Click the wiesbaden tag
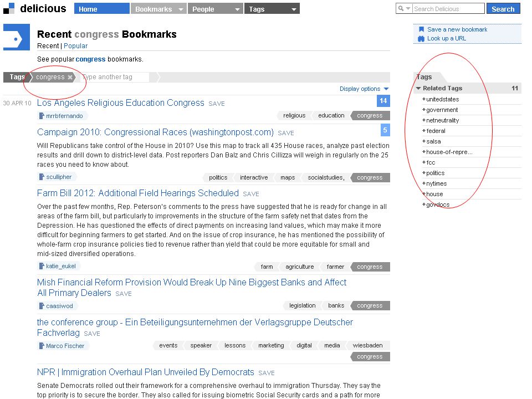Image resolution: width=532 pixels, height=399 pixels. pos(368,345)
